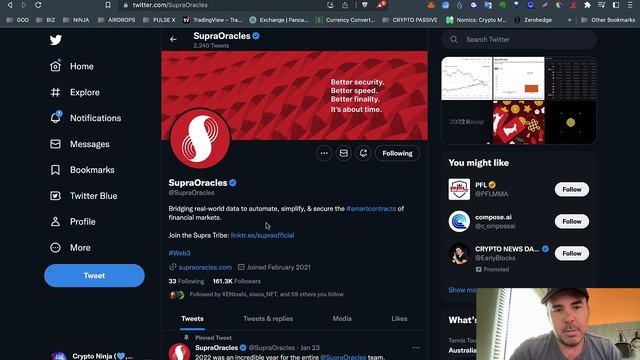Open the Exchange | Panca... bookmark
This screenshot has width=640, height=360.
279,20
